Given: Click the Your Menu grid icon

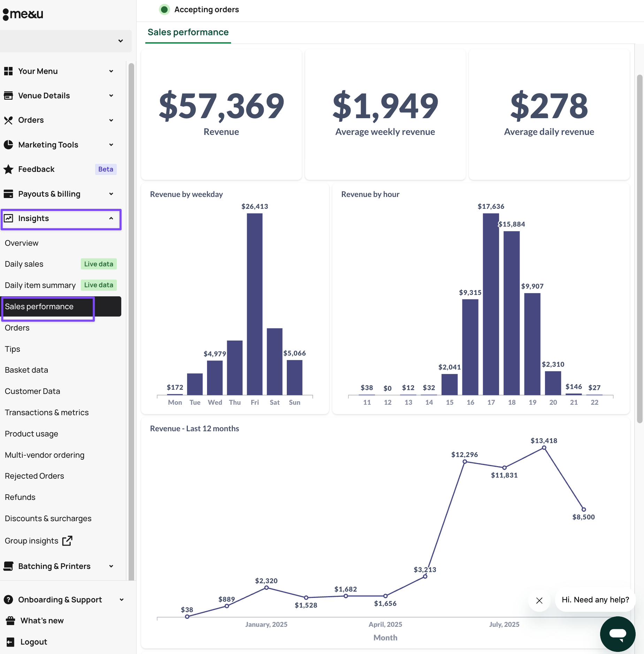Looking at the screenshot, I should [x=8, y=71].
